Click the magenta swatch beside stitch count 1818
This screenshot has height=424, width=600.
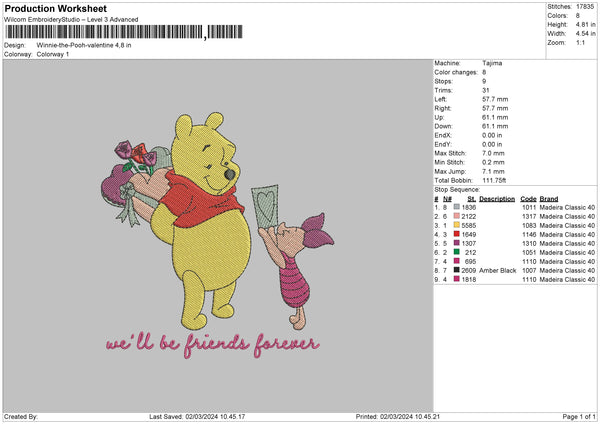point(457,279)
